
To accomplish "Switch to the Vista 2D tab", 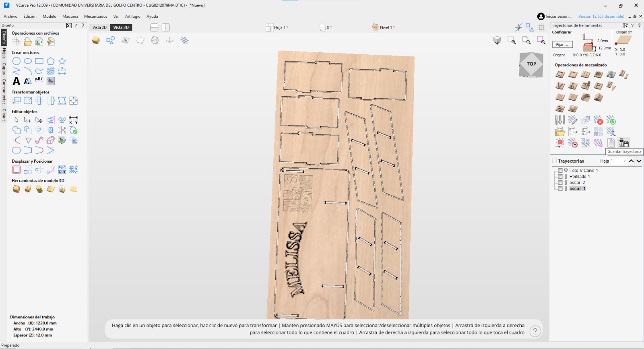I will pos(99,27).
